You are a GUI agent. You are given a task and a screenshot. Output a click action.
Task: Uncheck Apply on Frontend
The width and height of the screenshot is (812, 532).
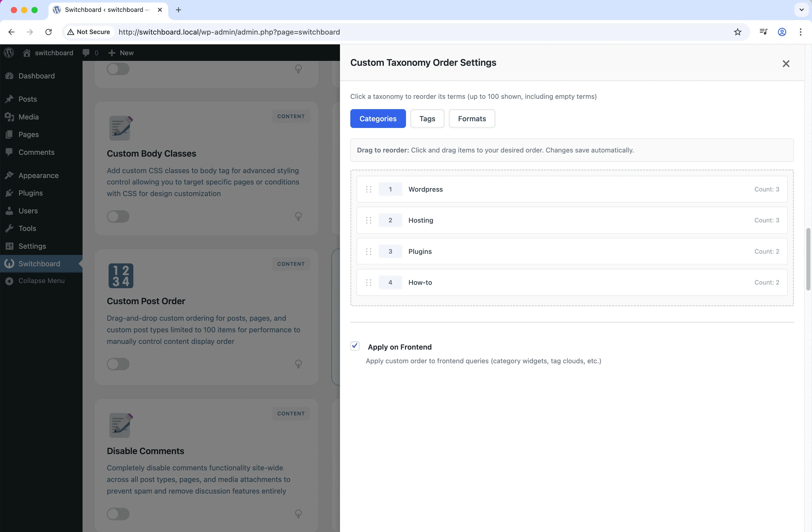[x=354, y=346]
